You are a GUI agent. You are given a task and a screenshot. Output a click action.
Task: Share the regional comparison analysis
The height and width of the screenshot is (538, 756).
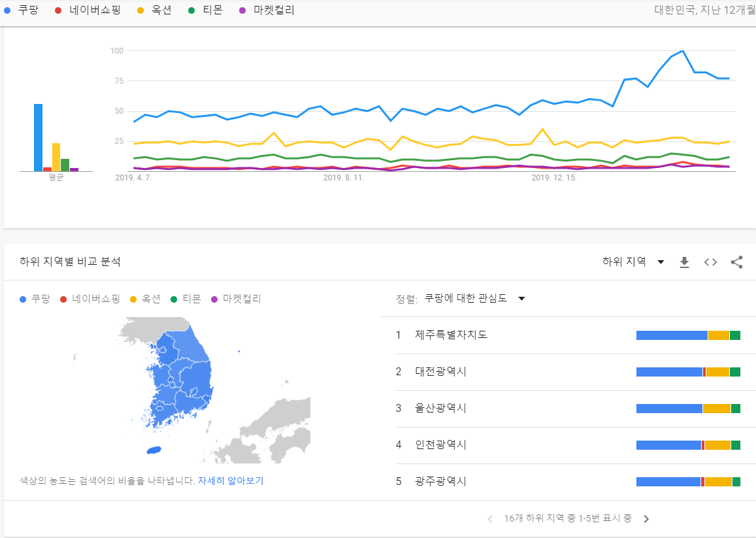(x=737, y=261)
